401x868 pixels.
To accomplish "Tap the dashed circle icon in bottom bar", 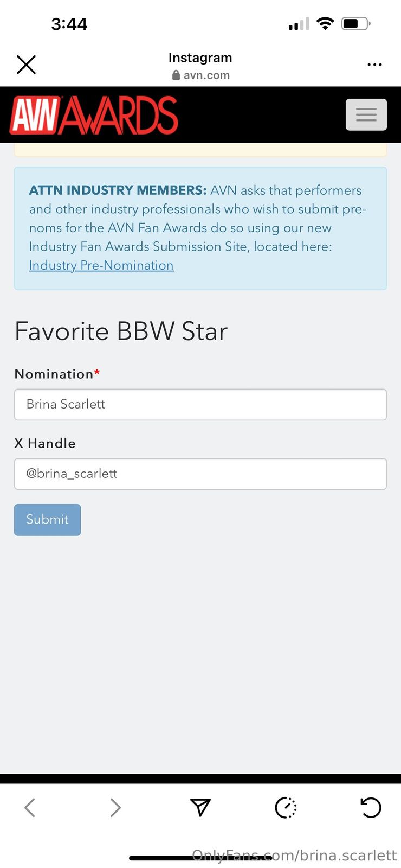I will [x=286, y=807].
